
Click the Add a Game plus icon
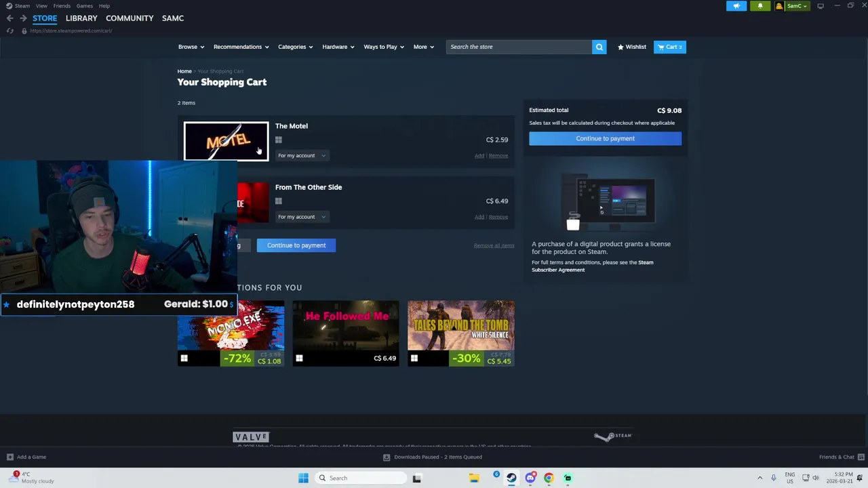tap(9, 457)
